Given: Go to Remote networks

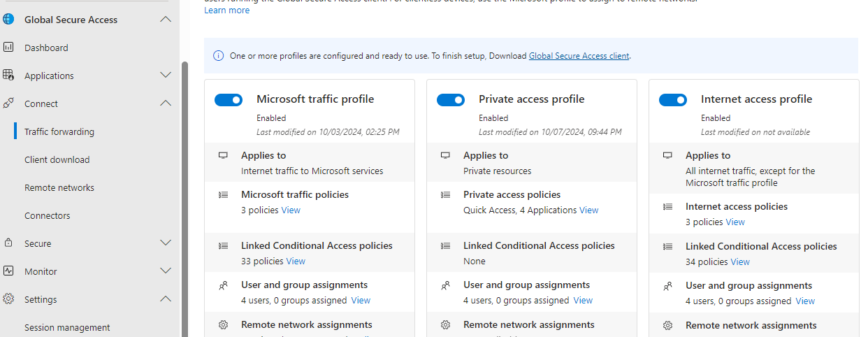Looking at the screenshot, I should (x=59, y=187).
